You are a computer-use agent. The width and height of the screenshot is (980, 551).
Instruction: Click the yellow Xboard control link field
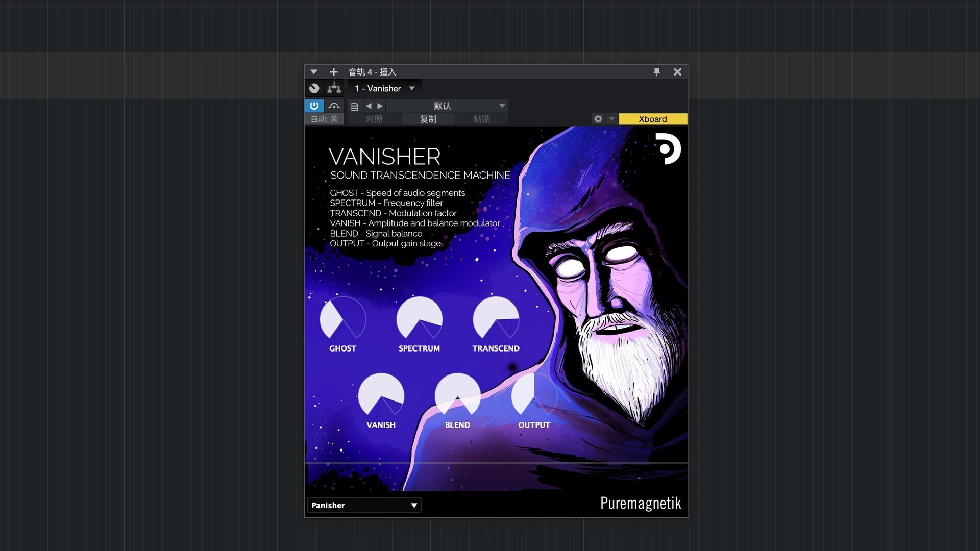[x=653, y=119]
